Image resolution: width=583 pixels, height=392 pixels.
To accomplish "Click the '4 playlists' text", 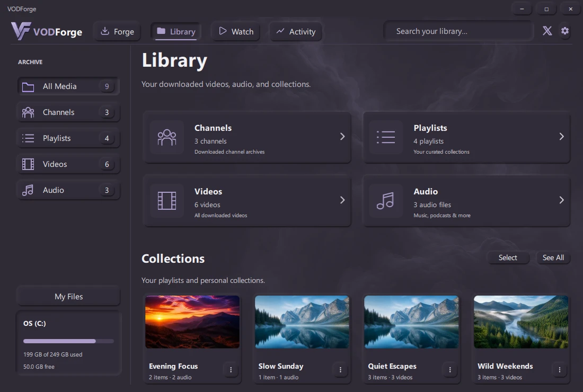I will point(428,141).
